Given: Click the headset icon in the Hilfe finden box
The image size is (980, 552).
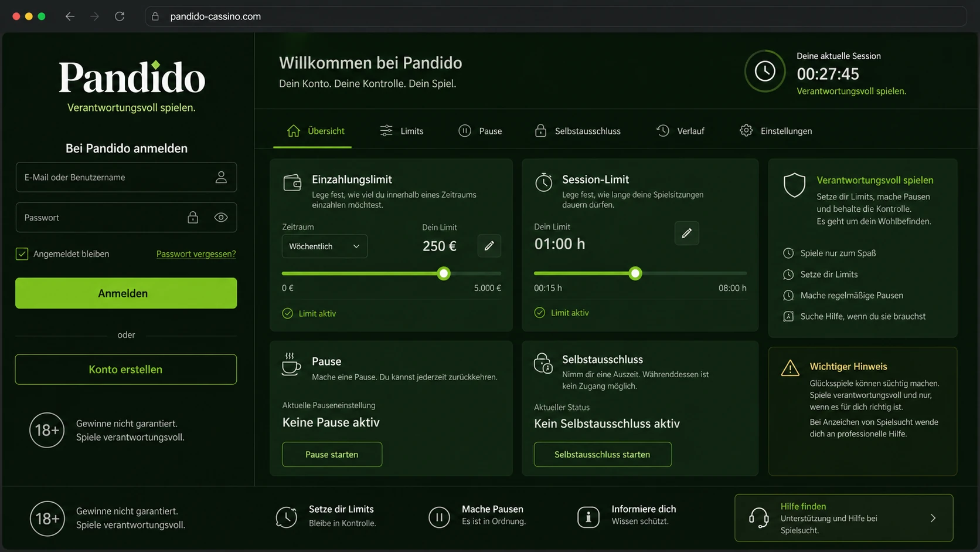Looking at the screenshot, I should (x=759, y=518).
